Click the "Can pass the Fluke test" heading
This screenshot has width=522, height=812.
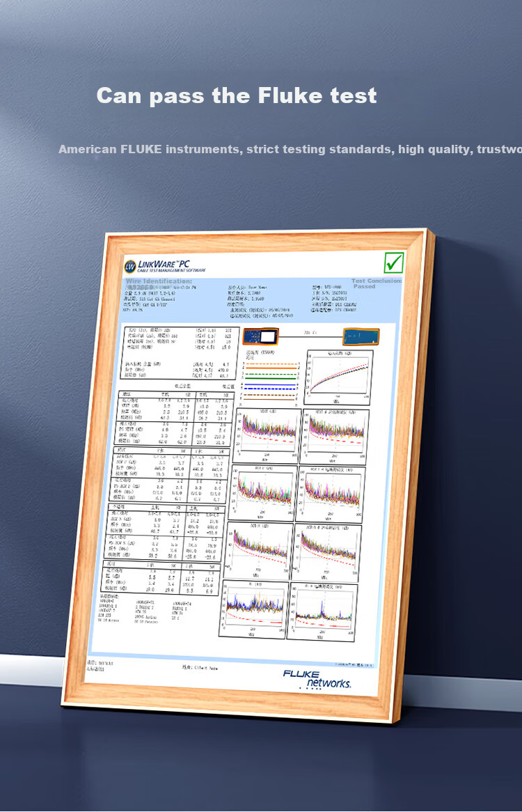[237, 96]
